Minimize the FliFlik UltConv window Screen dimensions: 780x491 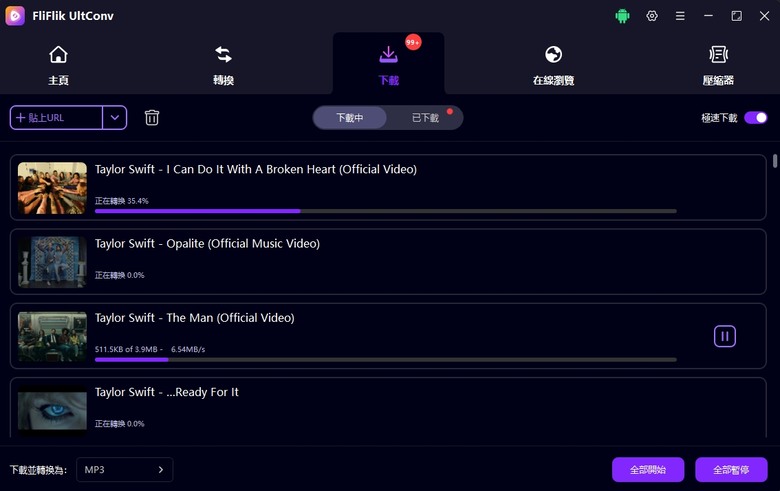coord(708,16)
